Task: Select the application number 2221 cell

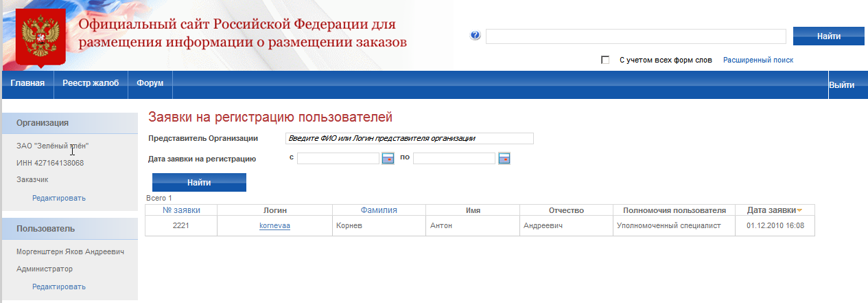Action: 181,225
